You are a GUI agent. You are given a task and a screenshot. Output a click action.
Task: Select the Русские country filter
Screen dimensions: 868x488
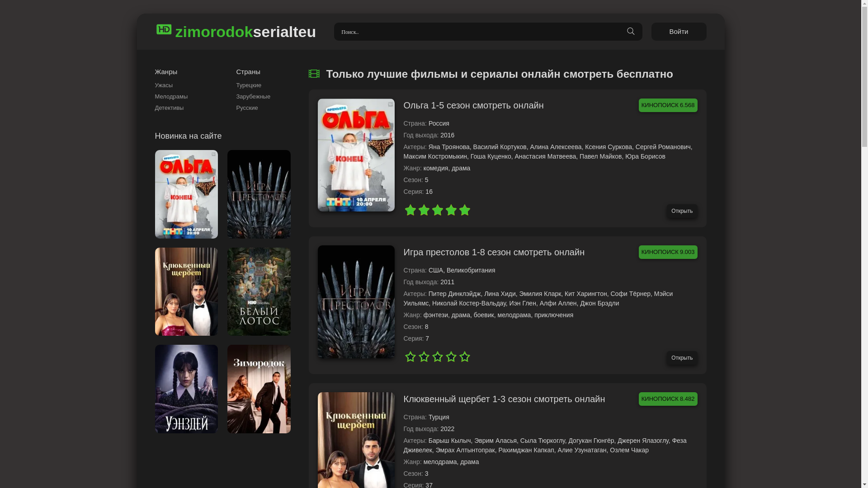[247, 108]
